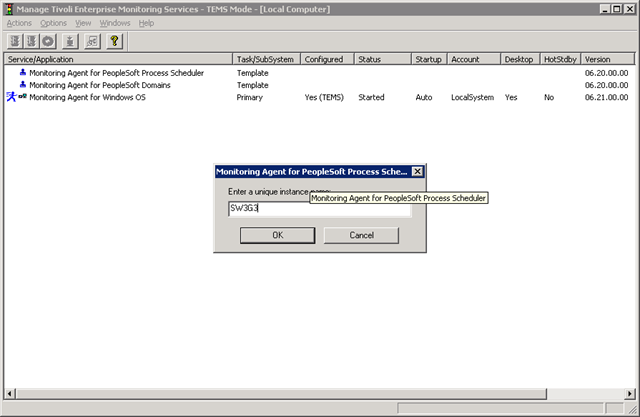Click the Account column header

(x=474, y=59)
